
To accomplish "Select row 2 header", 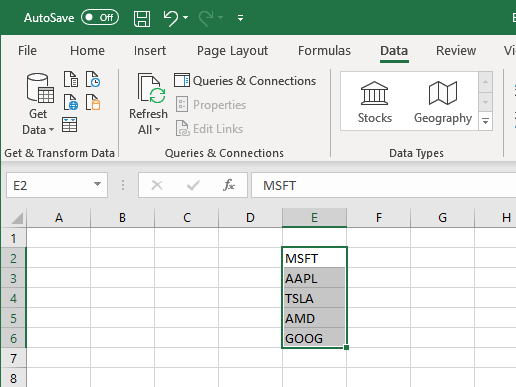I will tap(13, 258).
